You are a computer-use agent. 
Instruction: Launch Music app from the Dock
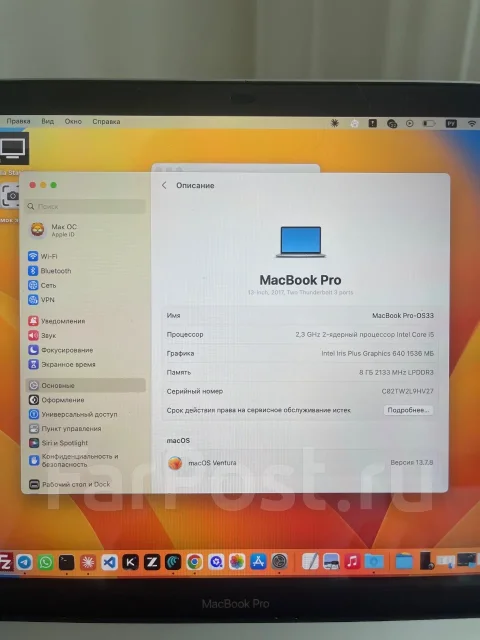tap(352, 562)
